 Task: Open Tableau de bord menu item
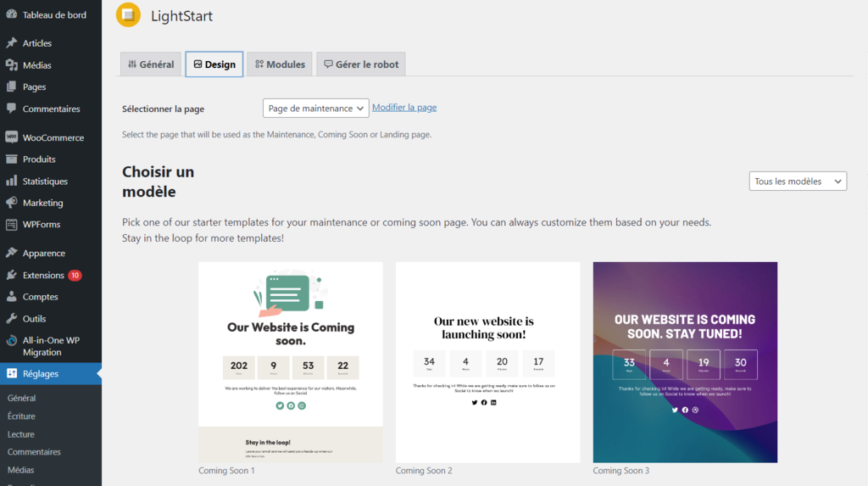click(x=51, y=15)
